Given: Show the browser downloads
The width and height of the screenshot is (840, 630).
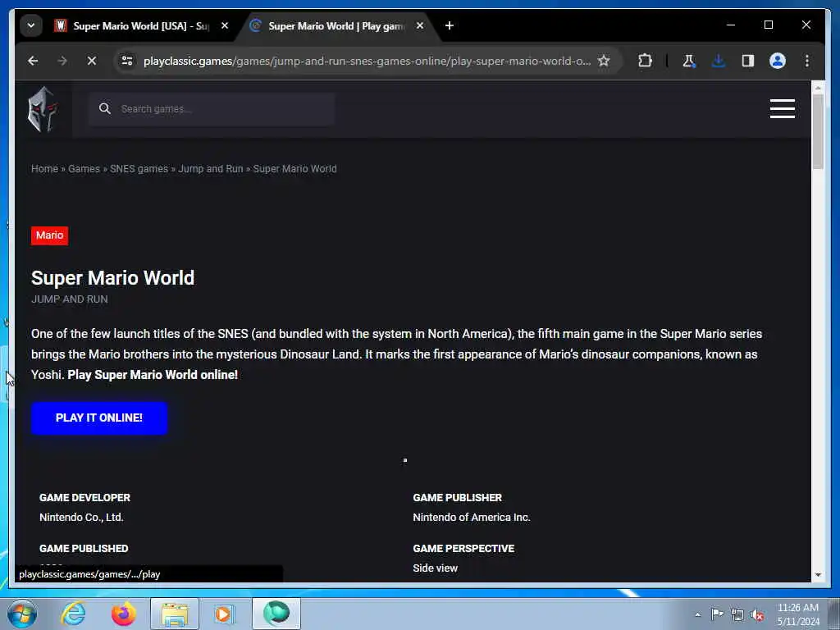Looking at the screenshot, I should pyautogui.click(x=719, y=61).
